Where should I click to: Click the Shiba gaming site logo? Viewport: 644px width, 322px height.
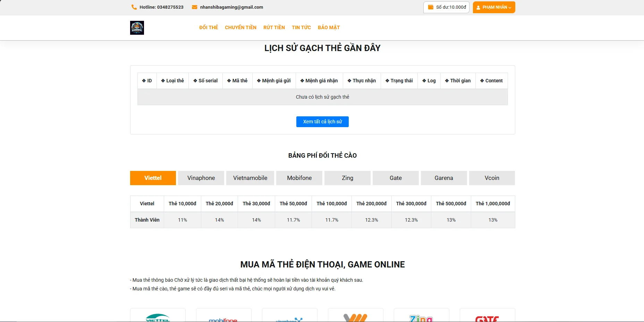[137, 28]
